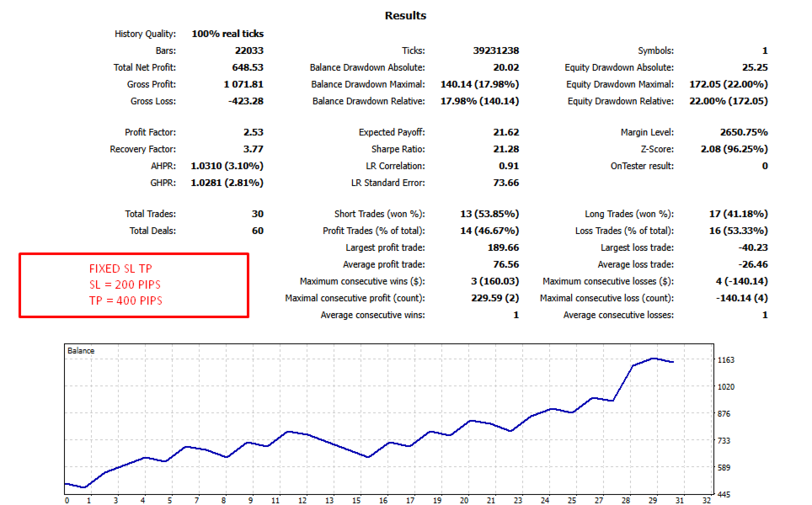
Task: Click Short Trades value 13 (53.85%)
Action: point(489,215)
